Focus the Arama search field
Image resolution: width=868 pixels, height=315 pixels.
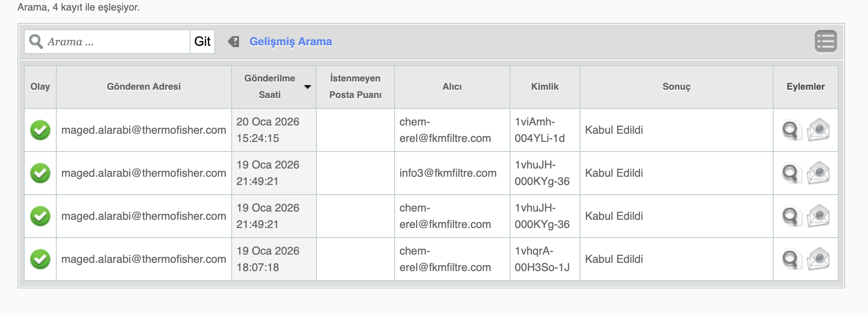(108, 42)
